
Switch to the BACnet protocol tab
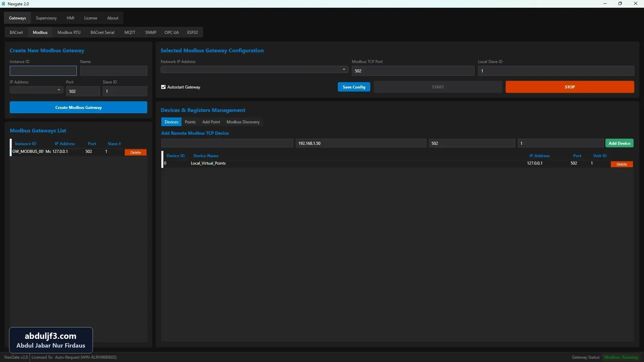[x=16, y=33]
